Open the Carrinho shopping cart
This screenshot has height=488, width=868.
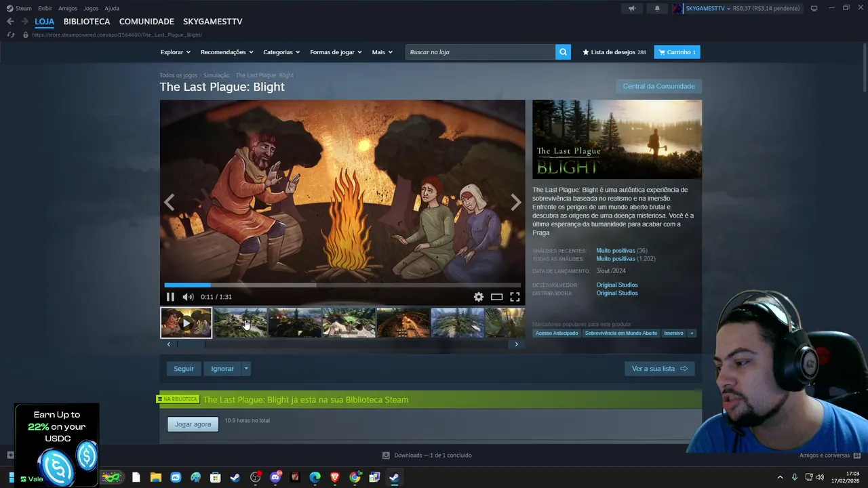pyautogui.click(x=677, y=52)
